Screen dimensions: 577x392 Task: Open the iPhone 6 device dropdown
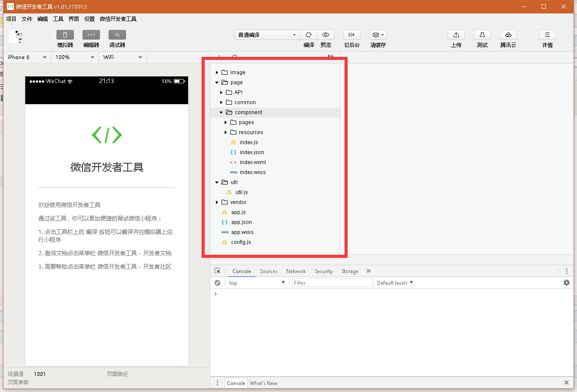(x=27, y=57)
